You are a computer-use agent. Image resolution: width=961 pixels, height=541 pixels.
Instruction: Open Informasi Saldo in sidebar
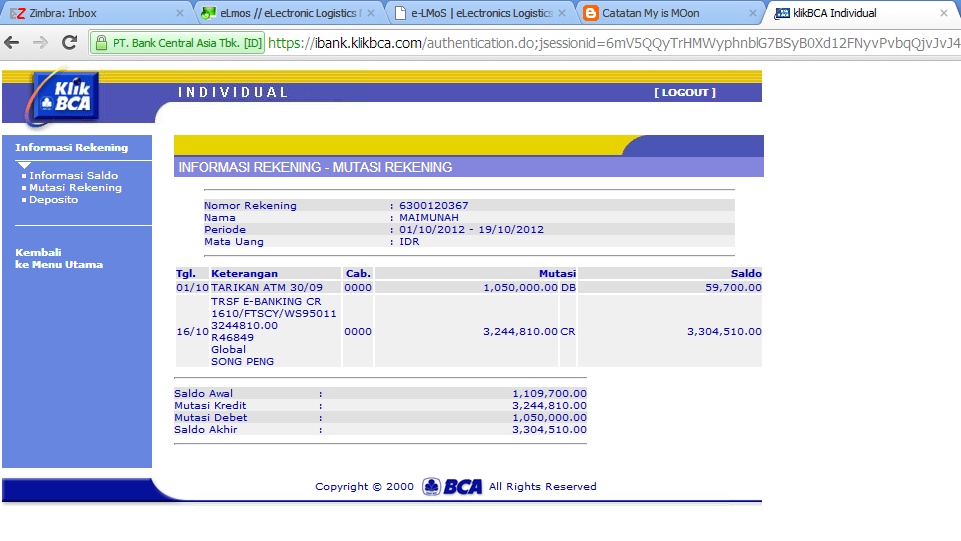(74, 175)
